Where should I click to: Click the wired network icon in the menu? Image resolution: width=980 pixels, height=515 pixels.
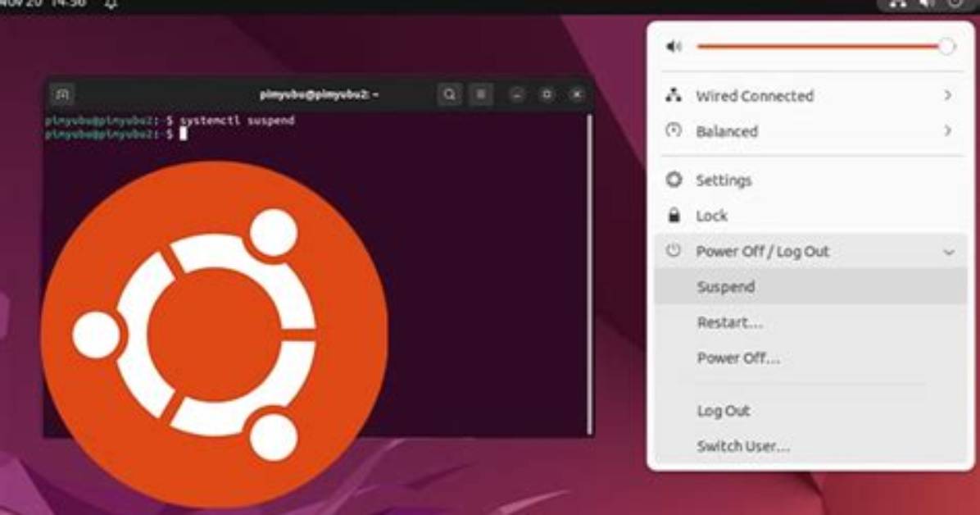pos(674,95)
